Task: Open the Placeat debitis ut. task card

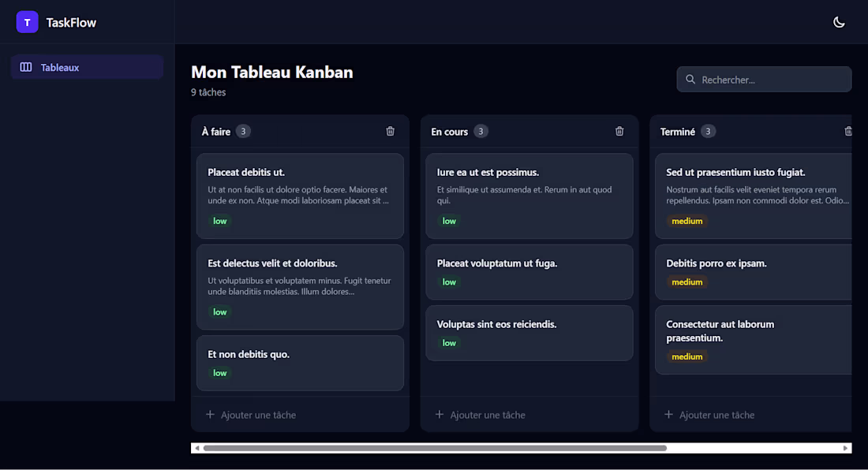Action: (x=300, y=196)
